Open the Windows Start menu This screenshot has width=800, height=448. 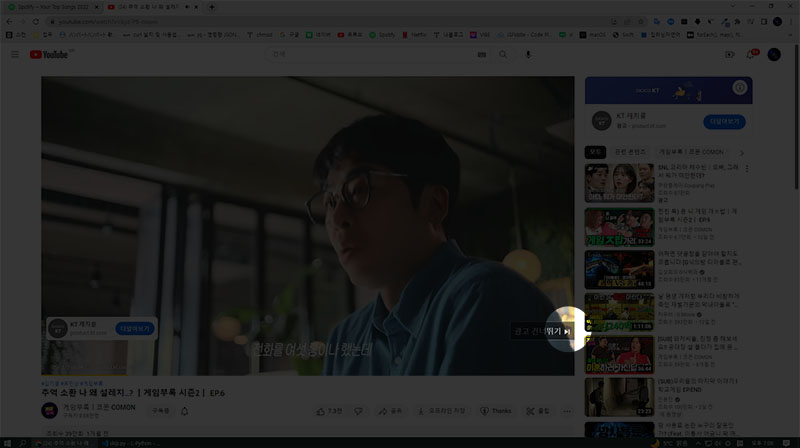(x=7, y=443)
